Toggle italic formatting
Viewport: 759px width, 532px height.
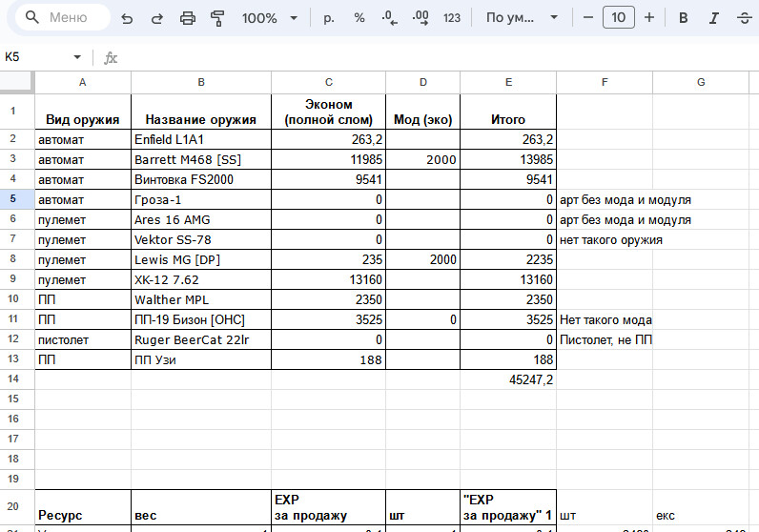point(713,18)
